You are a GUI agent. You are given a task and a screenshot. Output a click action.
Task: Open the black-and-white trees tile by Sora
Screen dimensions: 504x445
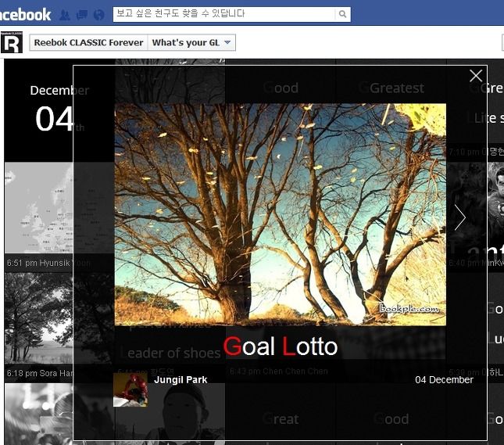tap(38, 318)
